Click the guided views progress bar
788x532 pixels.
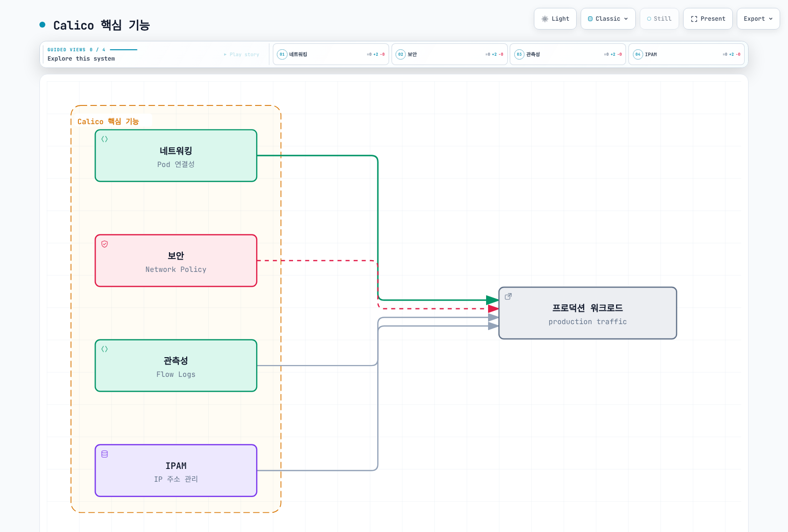point(124,50)
